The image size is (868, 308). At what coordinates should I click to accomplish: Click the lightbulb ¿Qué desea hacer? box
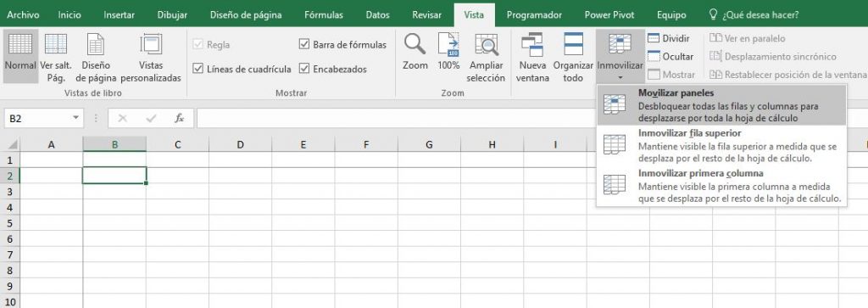754,15
